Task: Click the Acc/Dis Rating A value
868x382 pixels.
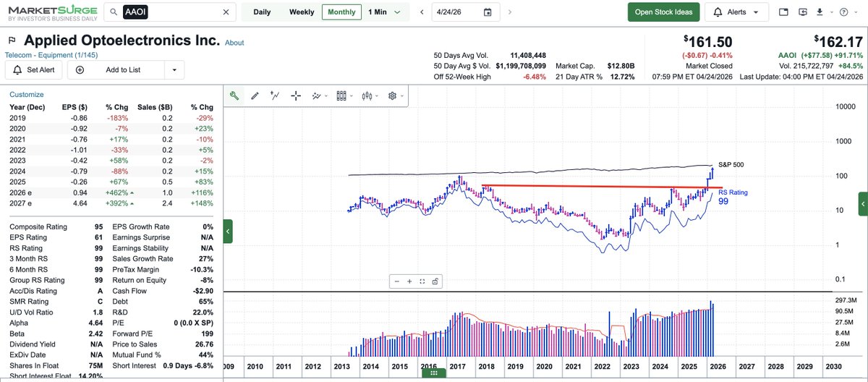Action: (101, 292)
